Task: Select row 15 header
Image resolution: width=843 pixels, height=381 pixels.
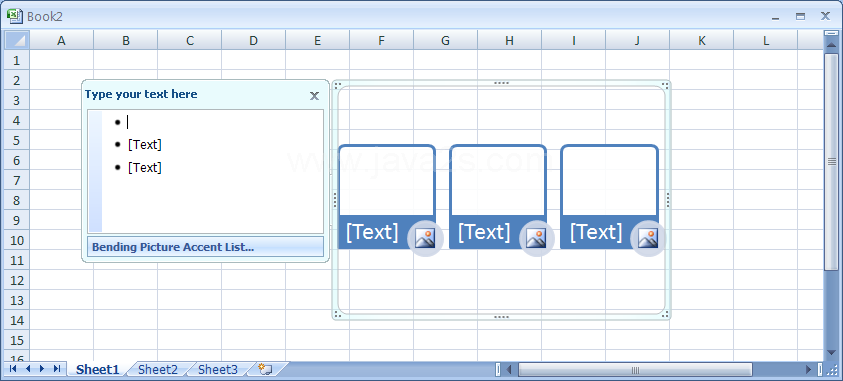Action: [x=17, y=340]
